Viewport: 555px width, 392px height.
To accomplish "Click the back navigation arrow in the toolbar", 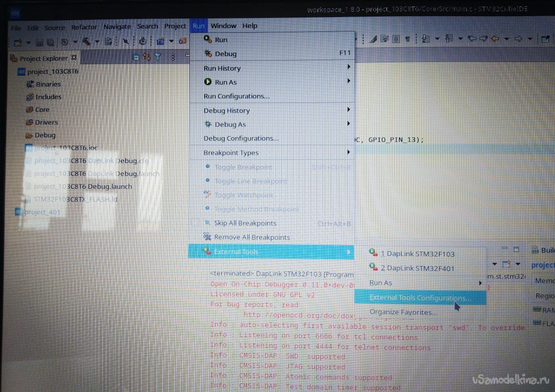I will click(x=495, y=39).
